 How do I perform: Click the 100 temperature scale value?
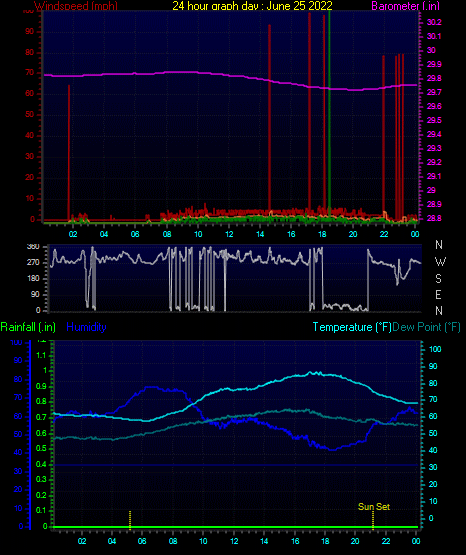pyautogui.click(x=435, y=349)
